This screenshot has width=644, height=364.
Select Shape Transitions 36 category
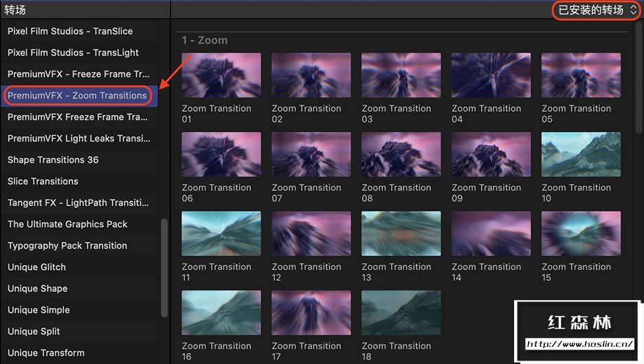point(79,159)
